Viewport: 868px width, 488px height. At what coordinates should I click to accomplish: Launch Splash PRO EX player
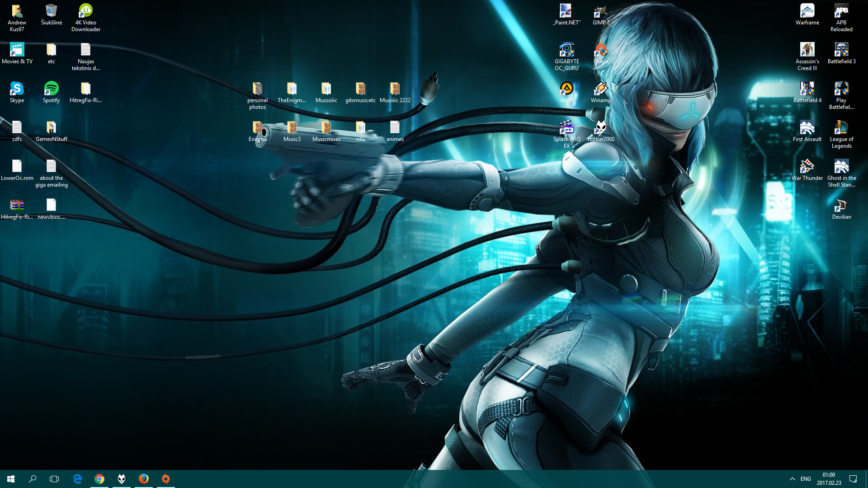coord(566,135)
